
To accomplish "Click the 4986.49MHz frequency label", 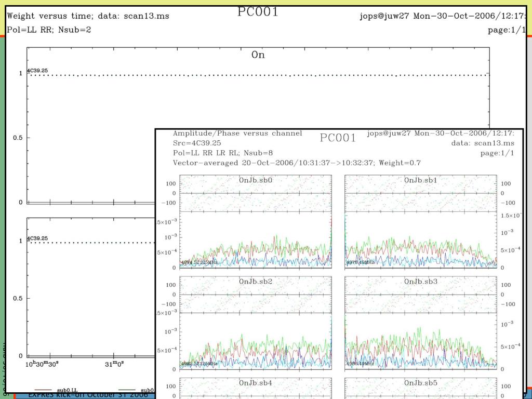I will point(361,364).
